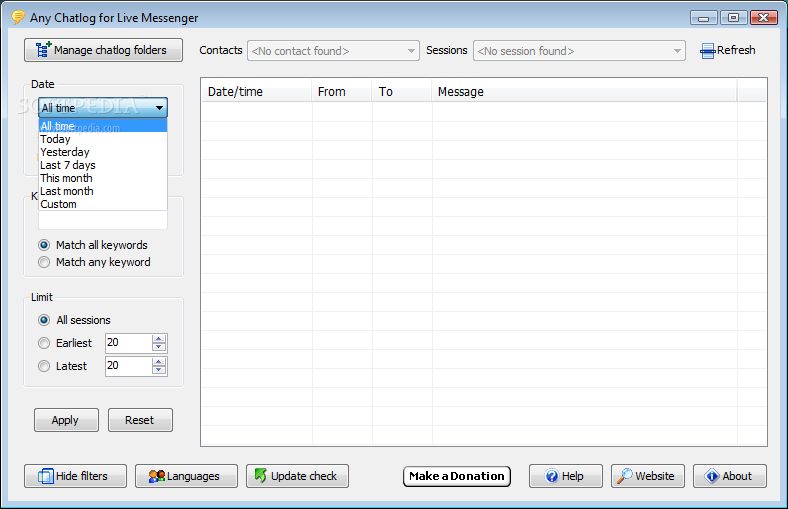This screenshot has width=788, height=509.
Task: Click the keywords text input field
Action: [103, 220]
